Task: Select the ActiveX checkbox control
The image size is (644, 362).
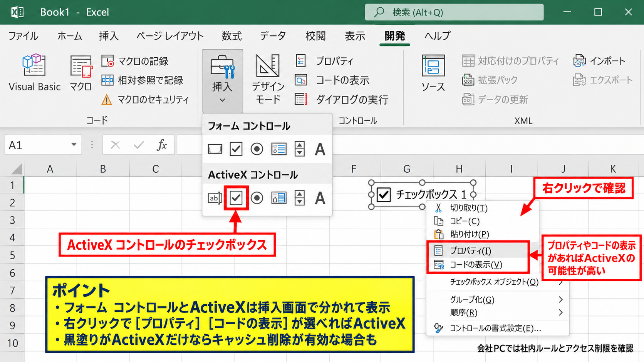Action: [x=236, y=198]
